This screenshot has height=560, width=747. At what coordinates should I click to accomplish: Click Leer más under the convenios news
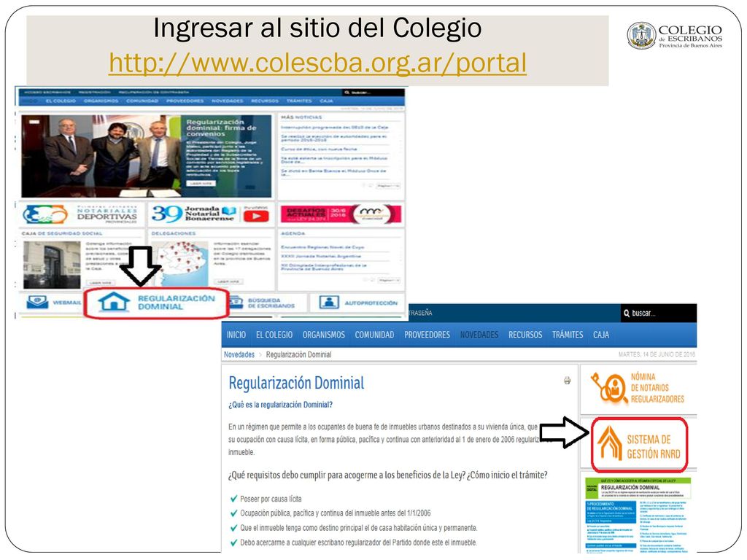[x=201, y=183]
